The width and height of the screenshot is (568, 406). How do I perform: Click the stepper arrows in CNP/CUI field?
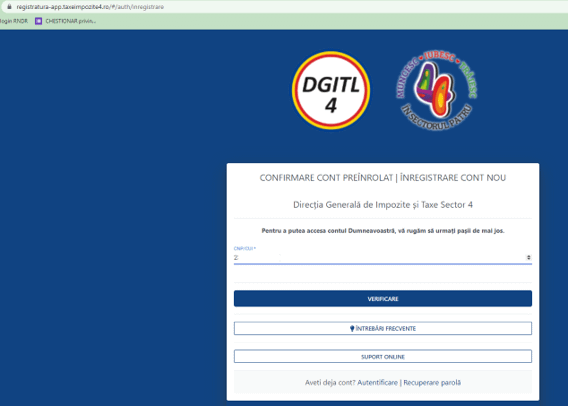click(x=529, y=257)
